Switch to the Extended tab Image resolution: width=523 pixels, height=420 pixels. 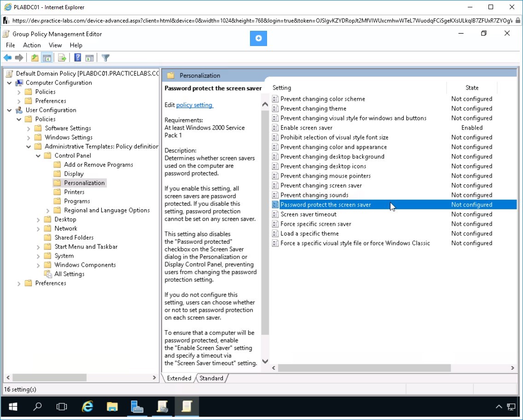[x=179, y=378]
